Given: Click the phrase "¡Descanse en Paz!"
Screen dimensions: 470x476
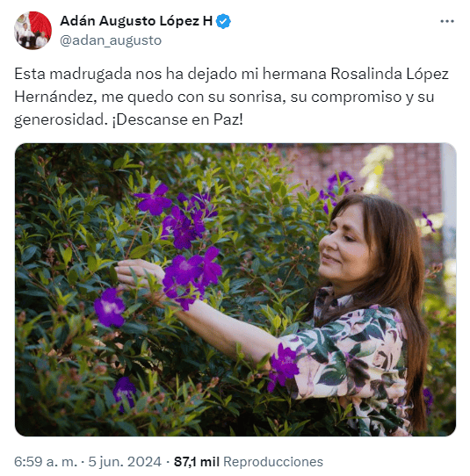Looking at the screenshot, I should [178, 119].
